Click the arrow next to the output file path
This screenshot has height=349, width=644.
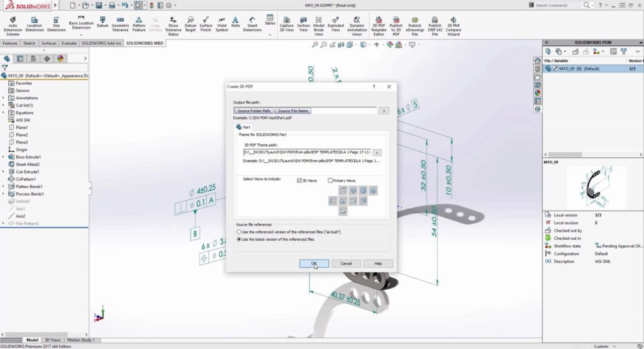(x=384, y=111)
